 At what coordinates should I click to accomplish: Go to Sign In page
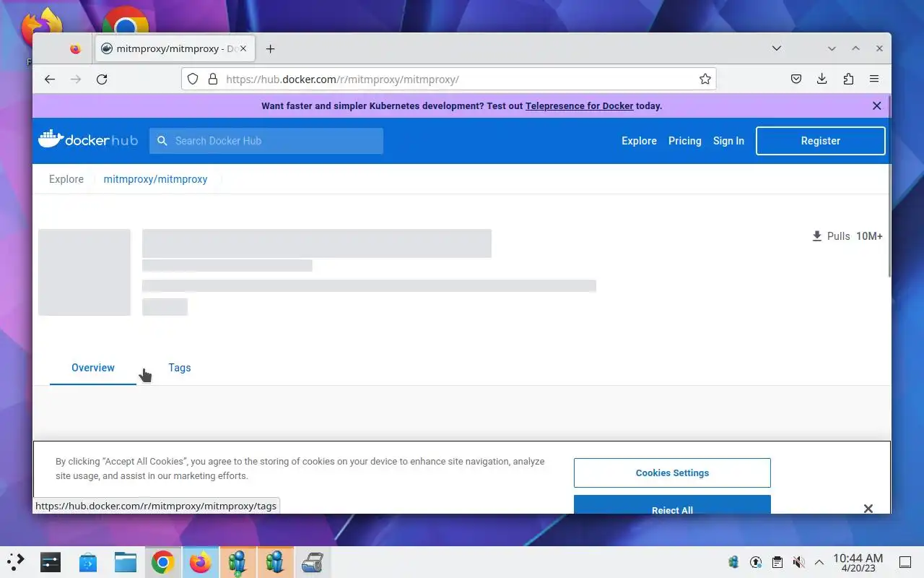coord(728,141)
